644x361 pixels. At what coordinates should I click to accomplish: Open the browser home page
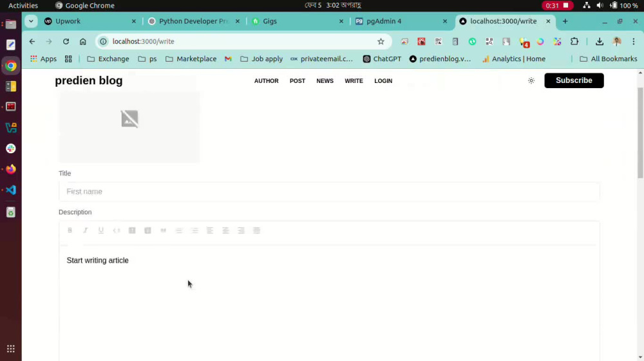click(x=83, y=41)
